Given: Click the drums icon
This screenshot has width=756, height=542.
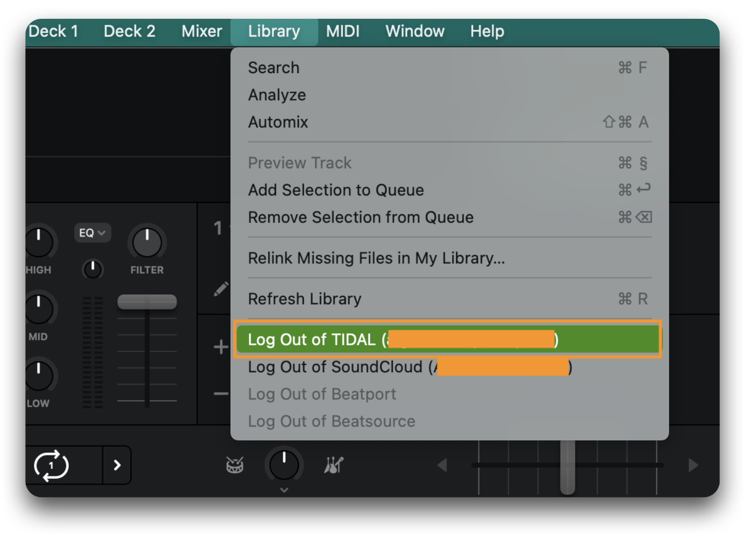Looking at the screenshot, I should (235, 465).
